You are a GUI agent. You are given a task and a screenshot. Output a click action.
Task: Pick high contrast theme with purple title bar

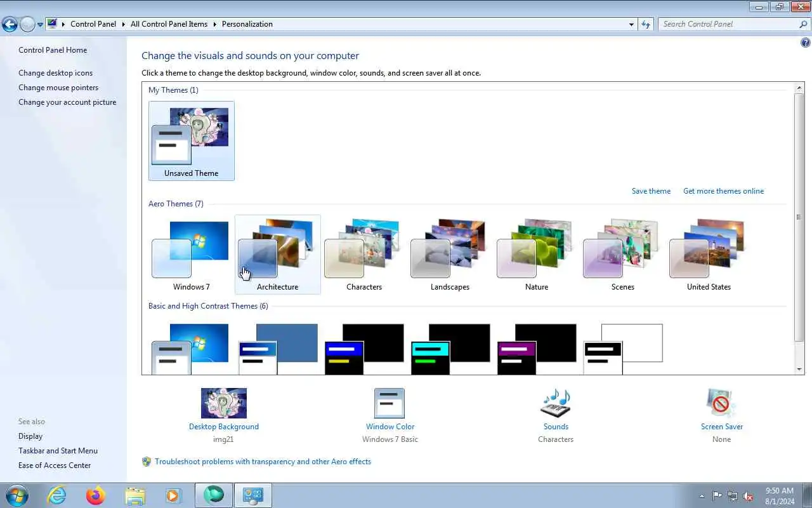pos(536,349)
